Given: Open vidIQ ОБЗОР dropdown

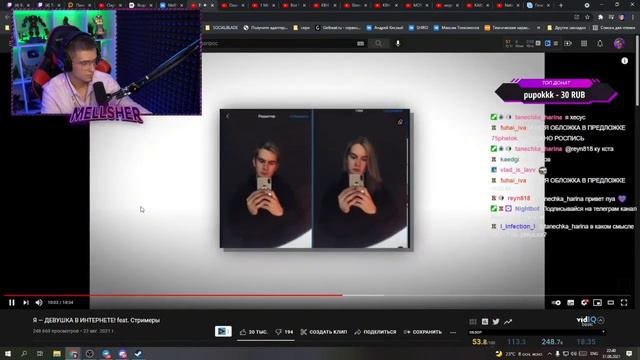Looking at the screenshot, I should pyautogui.click(x=536, y=332).
